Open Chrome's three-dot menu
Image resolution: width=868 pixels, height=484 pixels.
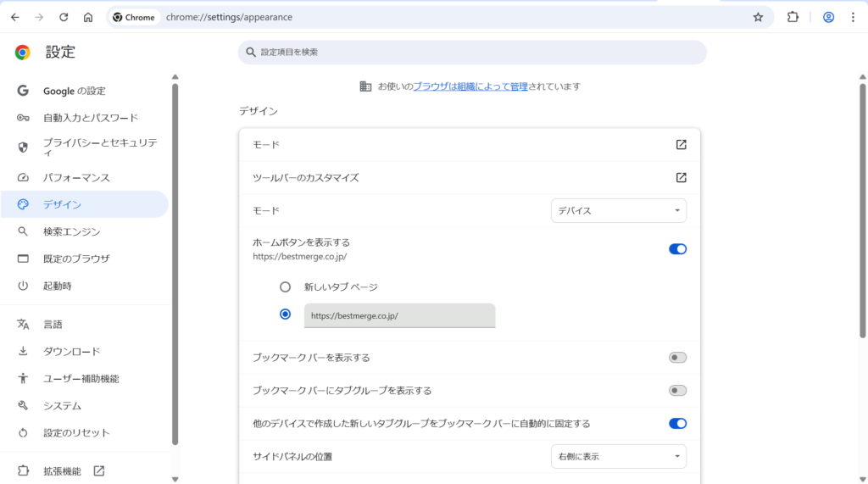coord(853,17)
